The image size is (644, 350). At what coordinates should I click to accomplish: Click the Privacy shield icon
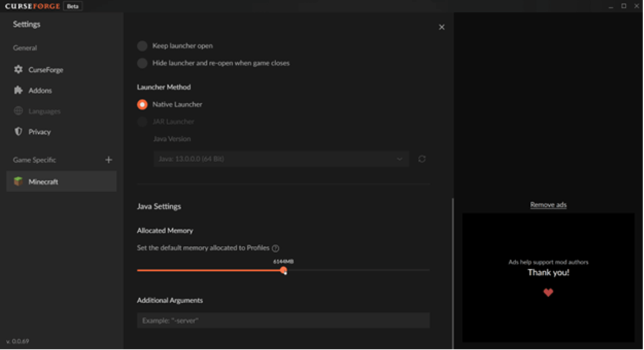click(x=18, y=132)
